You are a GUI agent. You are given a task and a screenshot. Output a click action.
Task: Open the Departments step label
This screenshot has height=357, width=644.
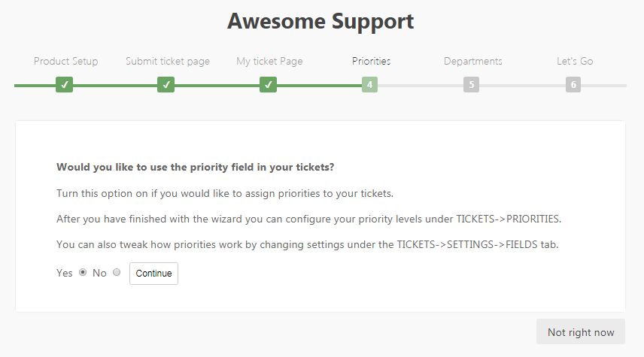[472, 62]
